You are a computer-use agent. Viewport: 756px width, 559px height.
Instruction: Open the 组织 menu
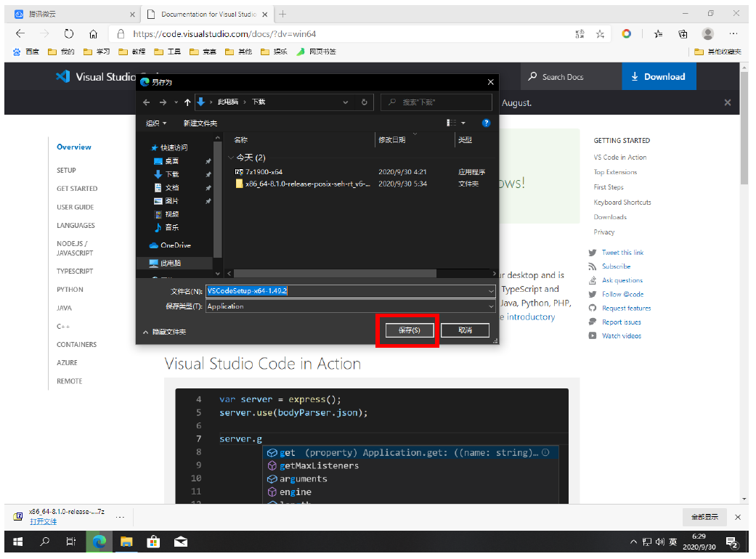point(156,123)
